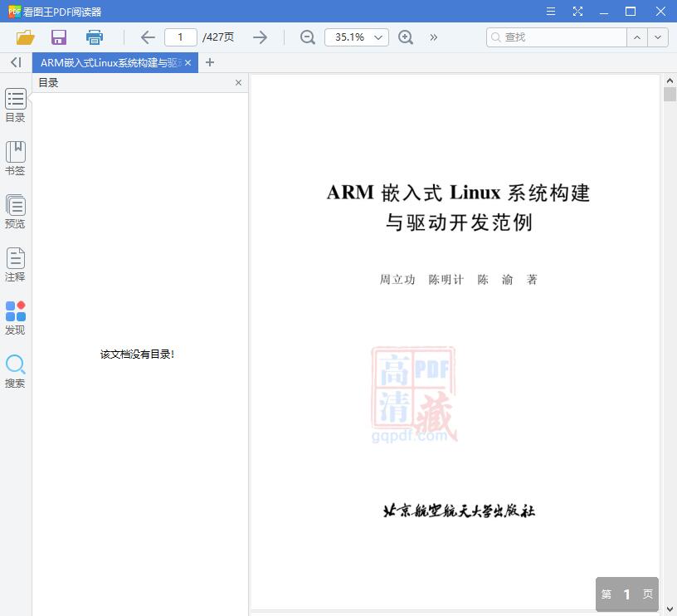The height and width of the screenshot is (616, 677).
Task: Go to the previous page arrow
Action: point(148,37)
